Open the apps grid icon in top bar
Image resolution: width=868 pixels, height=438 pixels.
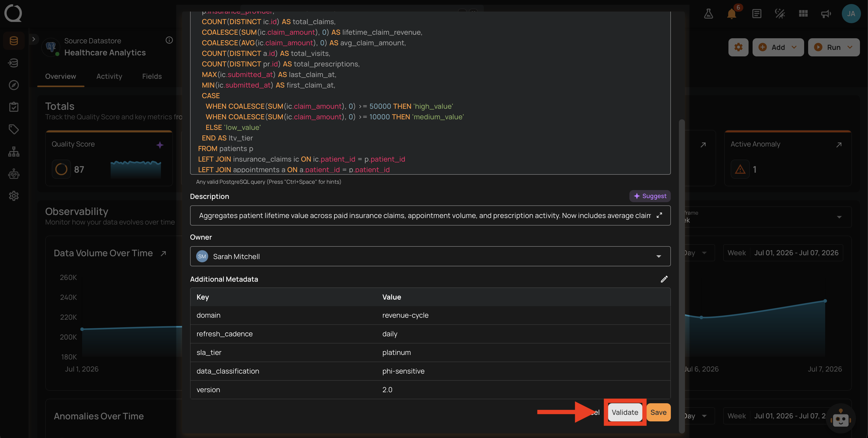coord(803,14)
